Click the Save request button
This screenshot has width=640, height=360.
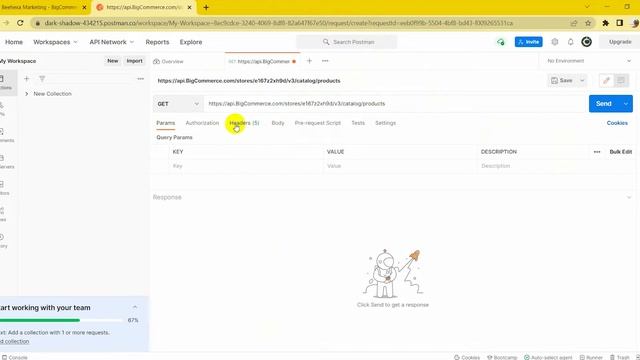562,80
